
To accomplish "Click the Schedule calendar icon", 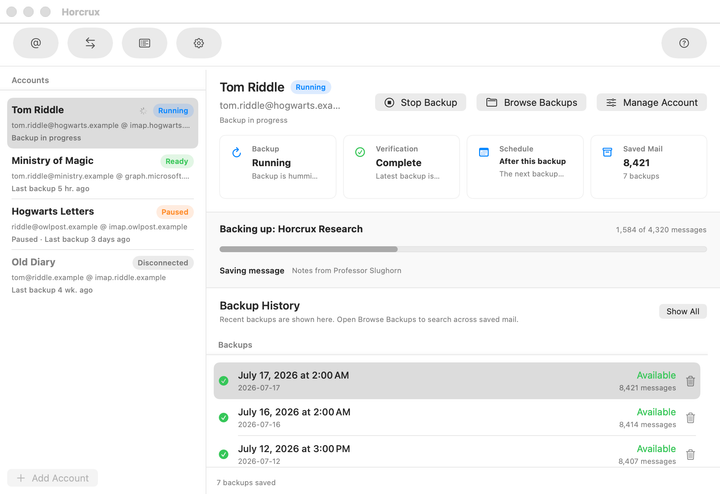I will pos(484,152).
